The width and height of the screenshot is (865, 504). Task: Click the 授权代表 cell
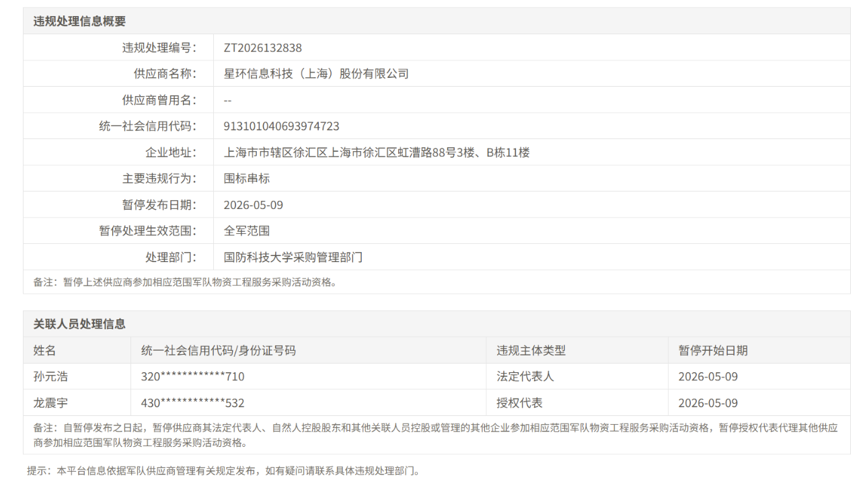pyautogui.click(x=520, y=403)
